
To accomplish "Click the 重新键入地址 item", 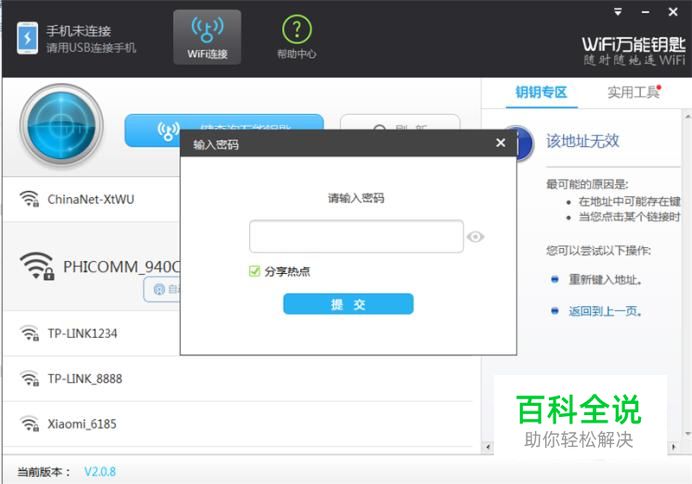I will pos(605,280).
